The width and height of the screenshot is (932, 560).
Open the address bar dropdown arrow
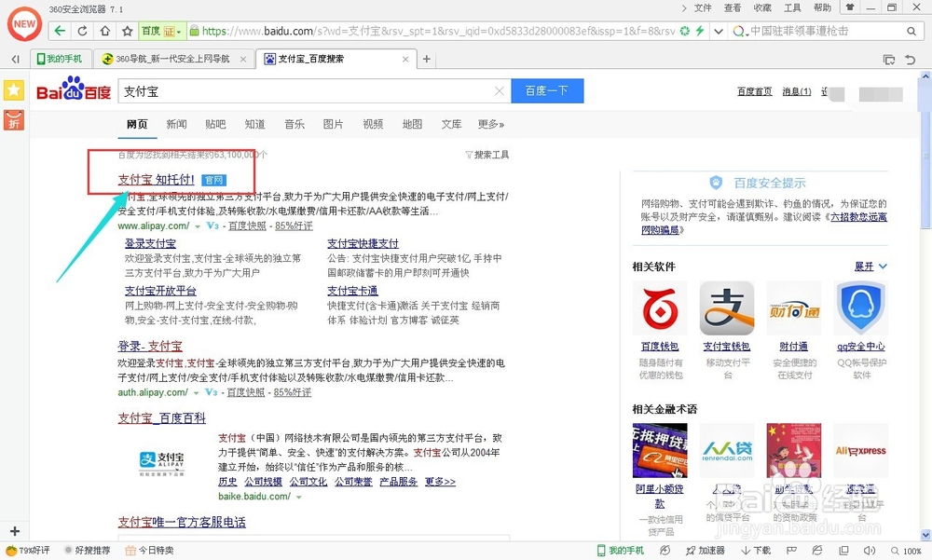pyautogui.click(x=718, y=30)
